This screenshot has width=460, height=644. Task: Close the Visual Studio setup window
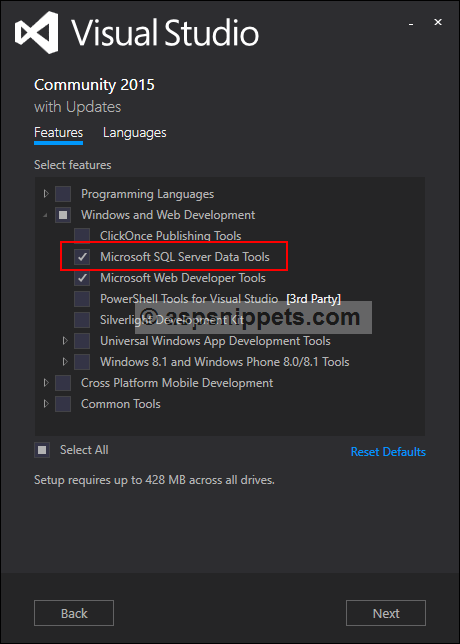(x=438, y=22)
